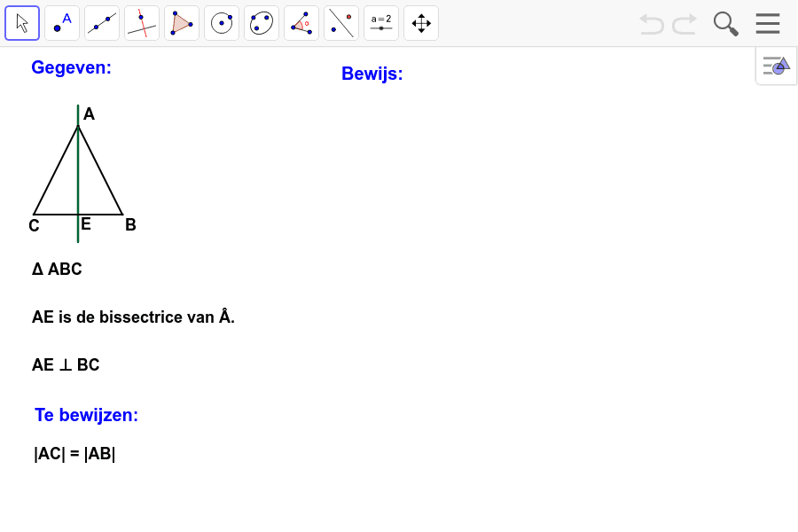The image size is (798, 532).
Task: Select the Line through two points tool
Action: (x=102, y=23)
